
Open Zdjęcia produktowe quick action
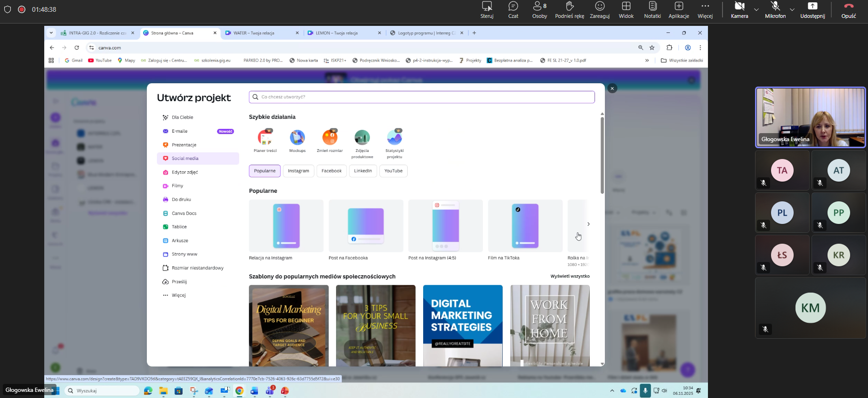tap(362, 138)
